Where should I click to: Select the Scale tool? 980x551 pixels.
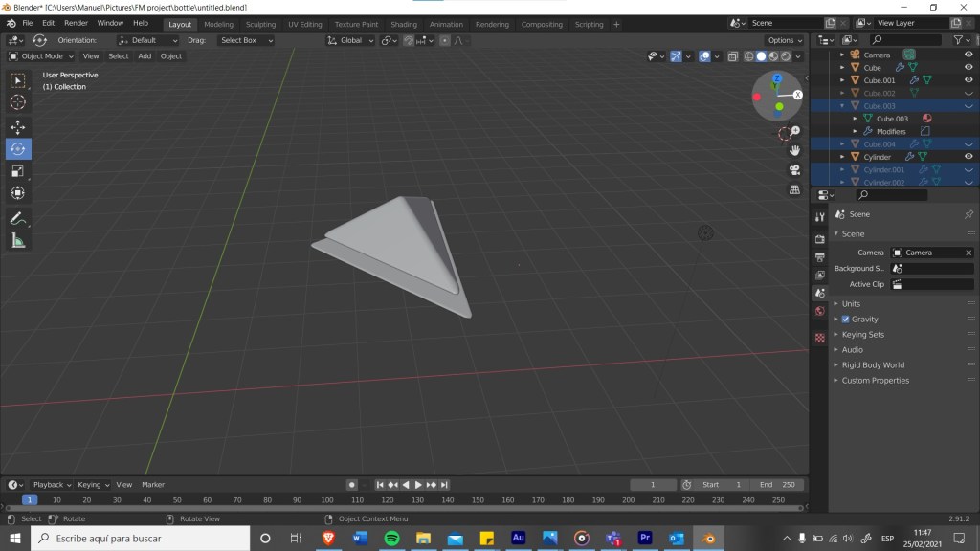point(17,171)
